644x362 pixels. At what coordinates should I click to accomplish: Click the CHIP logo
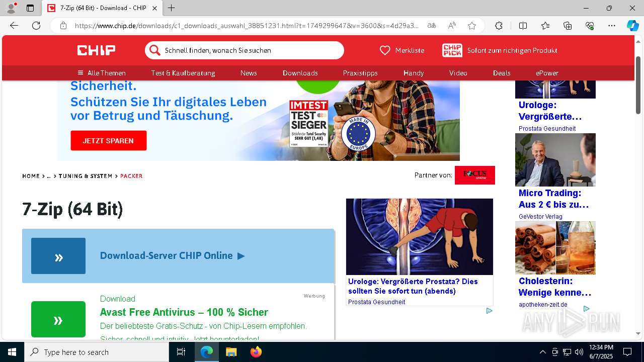click(96, 50)
